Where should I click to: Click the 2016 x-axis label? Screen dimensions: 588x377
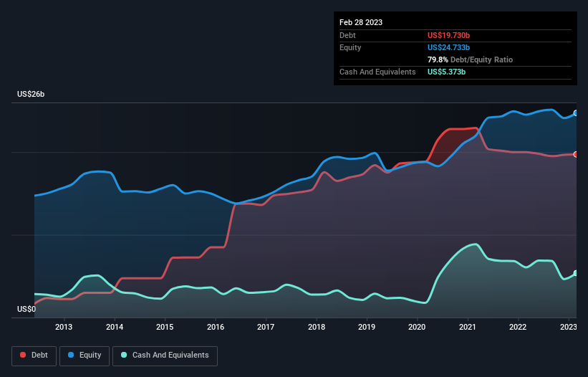[x=216, y=327]
